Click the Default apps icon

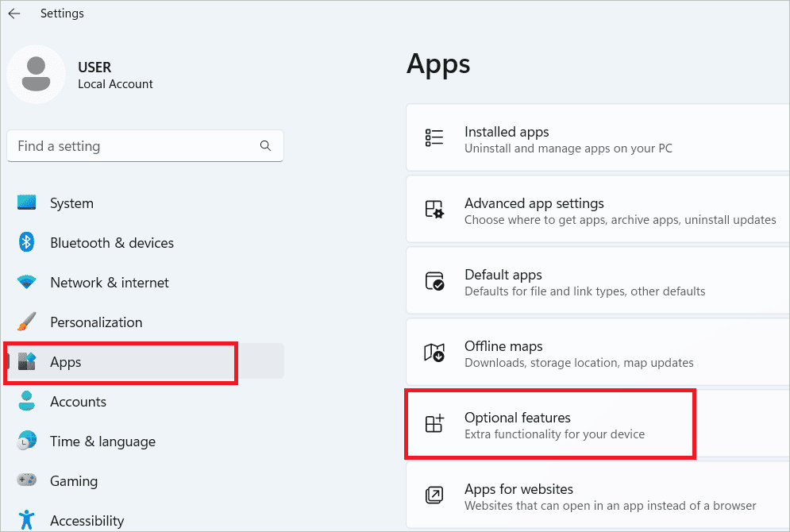[434, 280]
